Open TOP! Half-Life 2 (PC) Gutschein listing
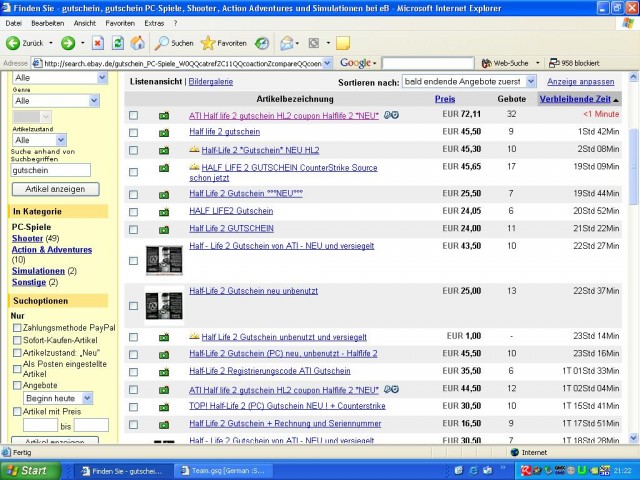640x480 pixels. coord(287,406)
